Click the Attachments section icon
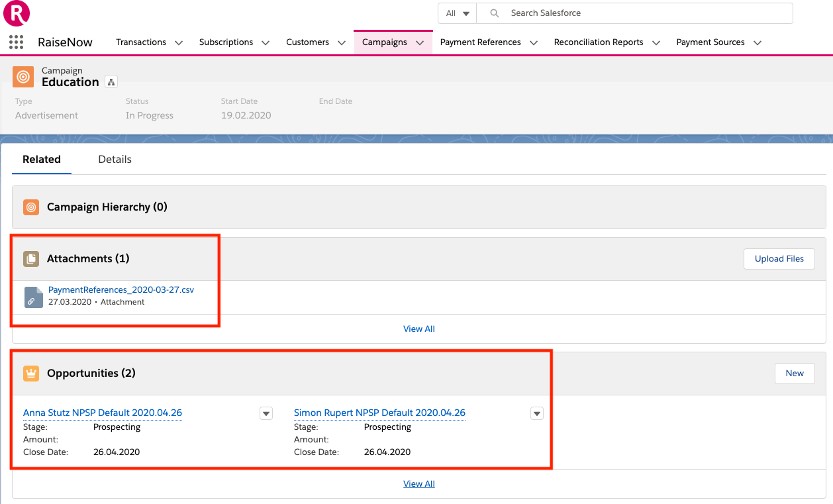The height and width of the screenshot is (504, 833). 31,259
